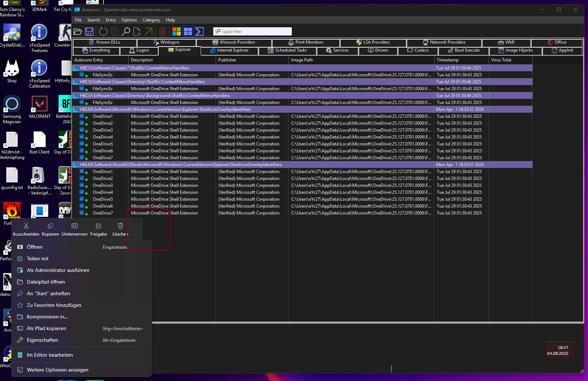This screenshot has height=381, width=588.
Task: Select the CrystalDiskInfo desktop icon
Action: click(x=12, y=36)
